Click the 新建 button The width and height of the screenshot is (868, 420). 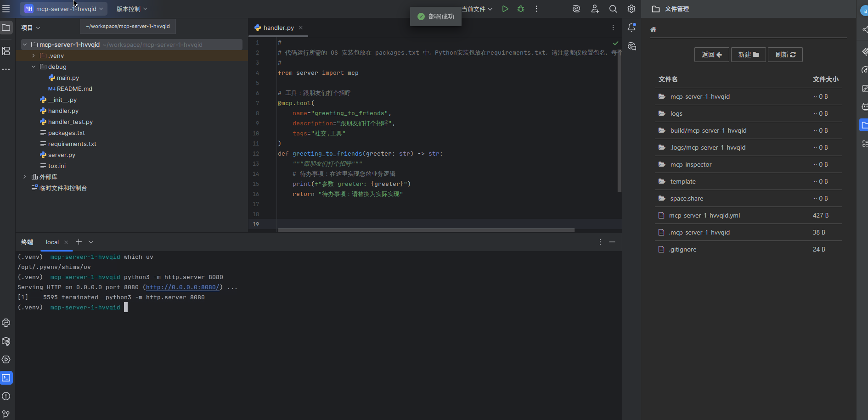click(x=748, y=55)
